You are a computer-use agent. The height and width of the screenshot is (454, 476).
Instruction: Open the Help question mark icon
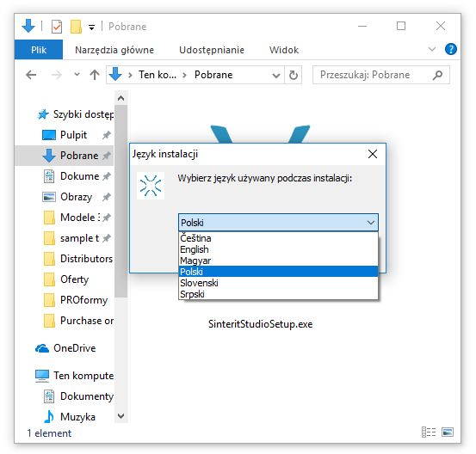click(450, 49)
